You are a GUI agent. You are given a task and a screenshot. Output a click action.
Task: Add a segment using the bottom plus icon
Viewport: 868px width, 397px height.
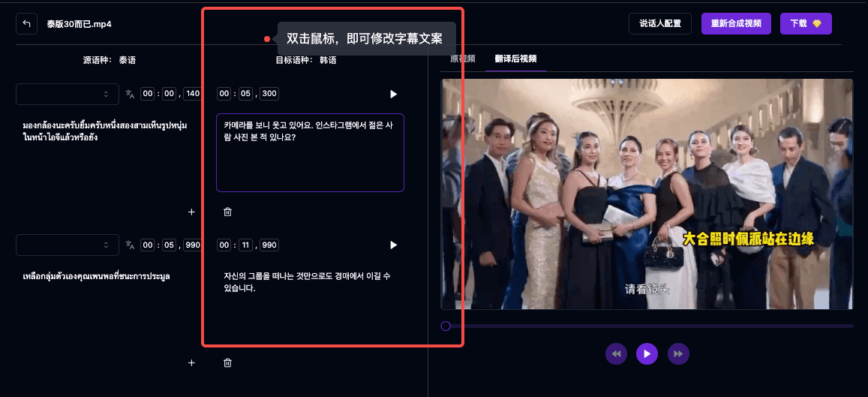point(191,363)
